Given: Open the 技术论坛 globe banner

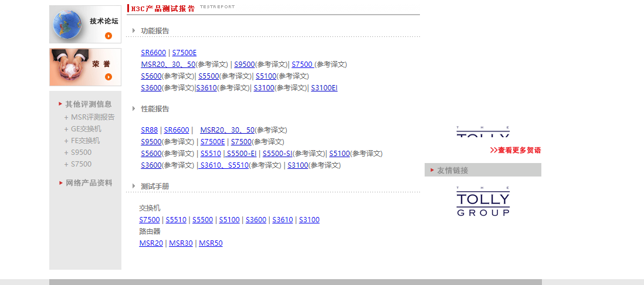Looking at the screenshot, I should (85, 24).
